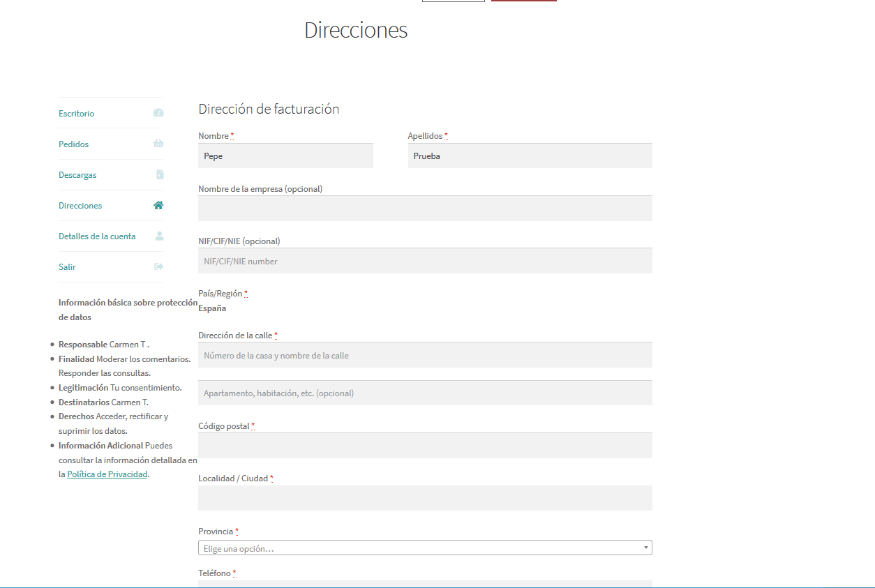Click the NIF/CIF/NIE number field

click(x=425, y=260)
